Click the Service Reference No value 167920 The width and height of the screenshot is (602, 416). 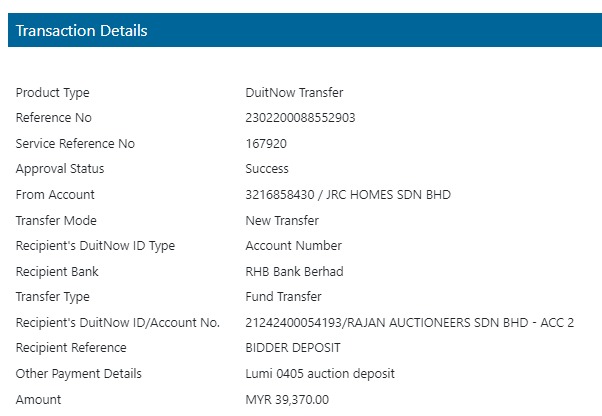click(x=266, y=144)
